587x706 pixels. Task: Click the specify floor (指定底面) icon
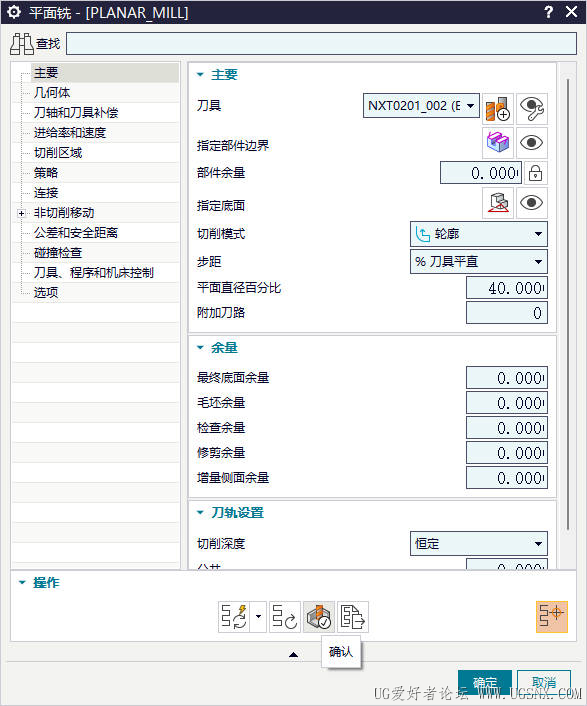[497, 203]
